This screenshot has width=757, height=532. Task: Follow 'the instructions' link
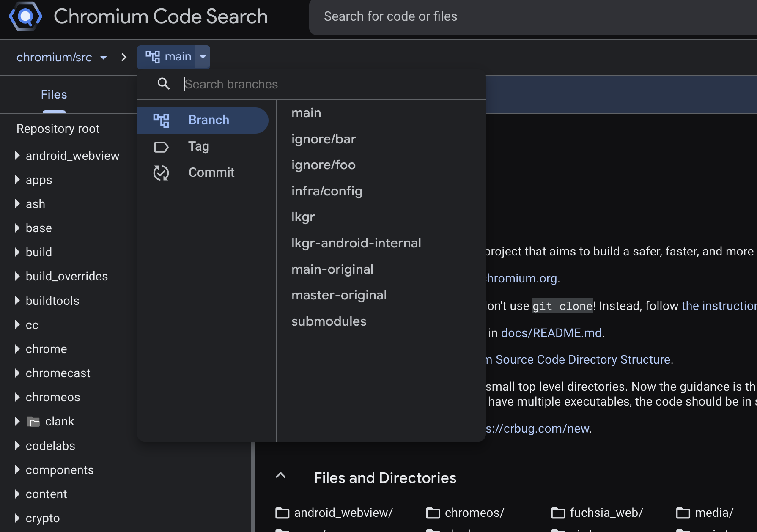(719, 306)
